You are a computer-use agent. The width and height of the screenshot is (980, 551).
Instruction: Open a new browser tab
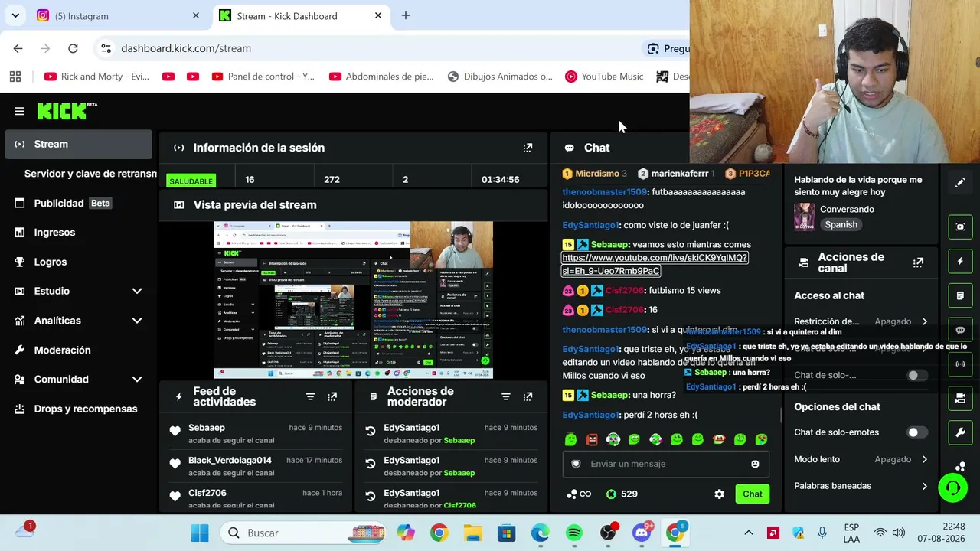coord(406,15)
